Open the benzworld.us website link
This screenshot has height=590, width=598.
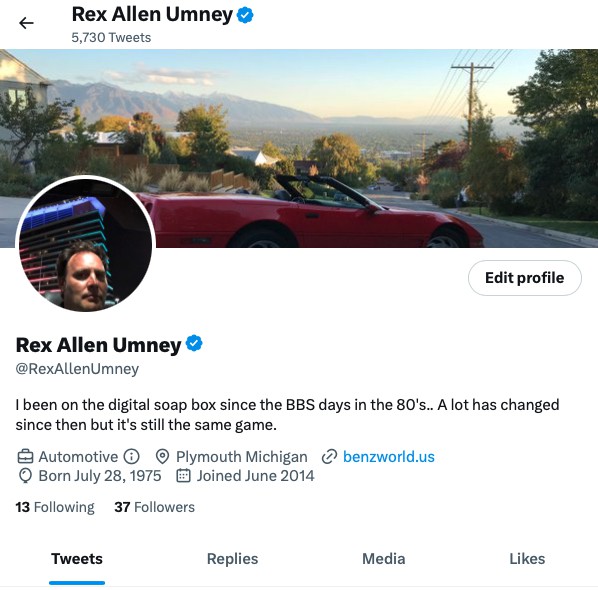[x=389, y=456]
